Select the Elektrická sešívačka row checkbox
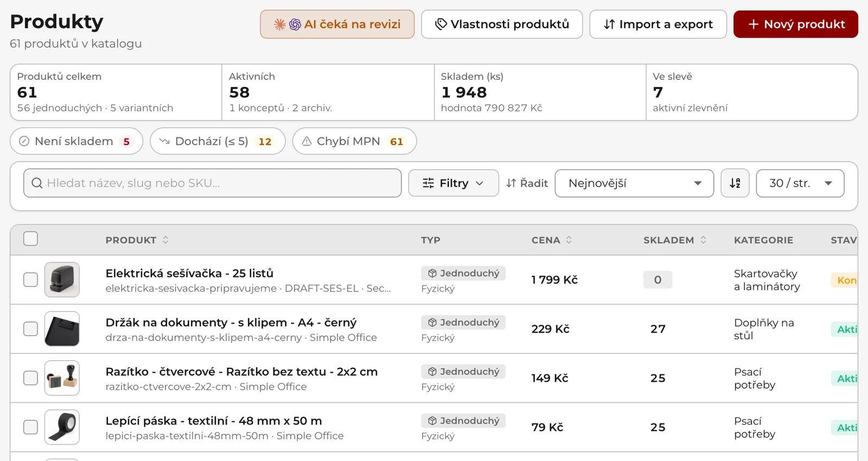868x461 pixels. 31,280
